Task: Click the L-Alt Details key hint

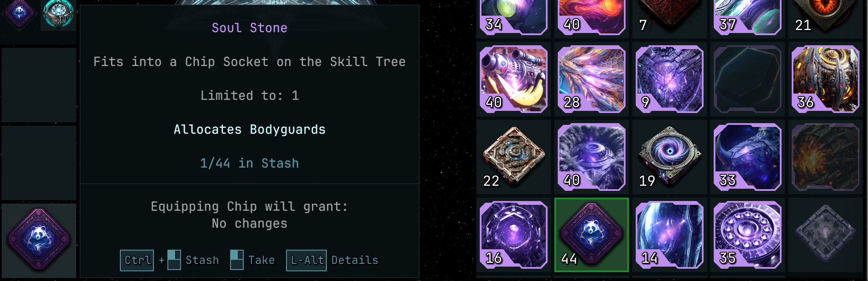Action: pos(332,260)
